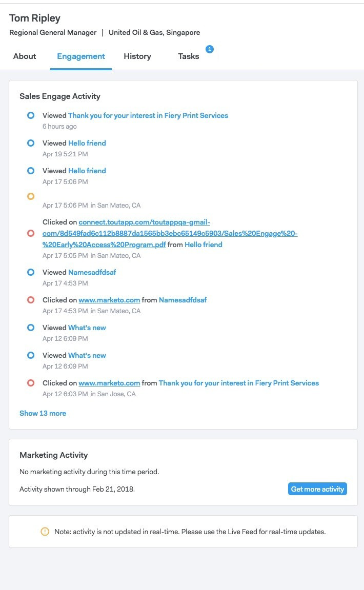Click blue circle icon beside Viewed Namesadfdsaf
This screenshot has width=364, height=590.
(x=31, y=272)
